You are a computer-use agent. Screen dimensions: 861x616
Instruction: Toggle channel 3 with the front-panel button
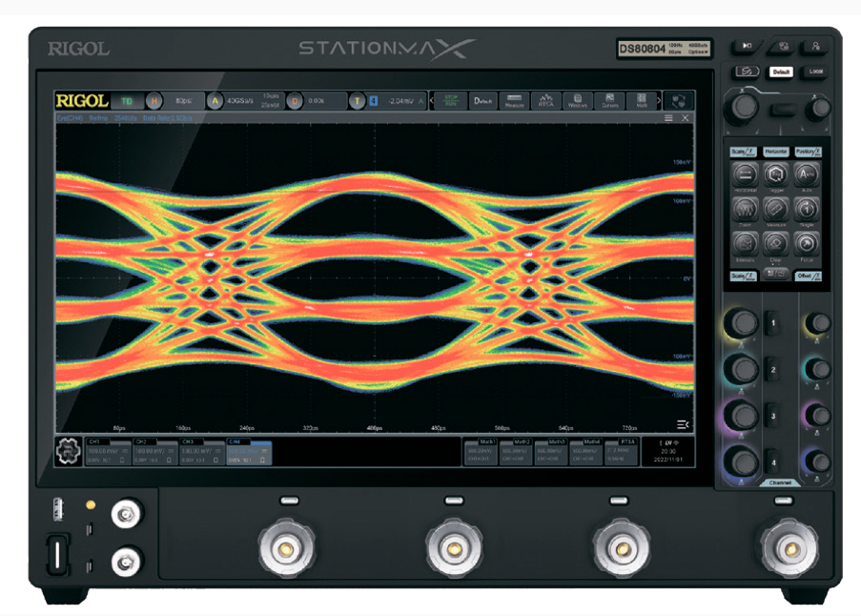point(772,417)
